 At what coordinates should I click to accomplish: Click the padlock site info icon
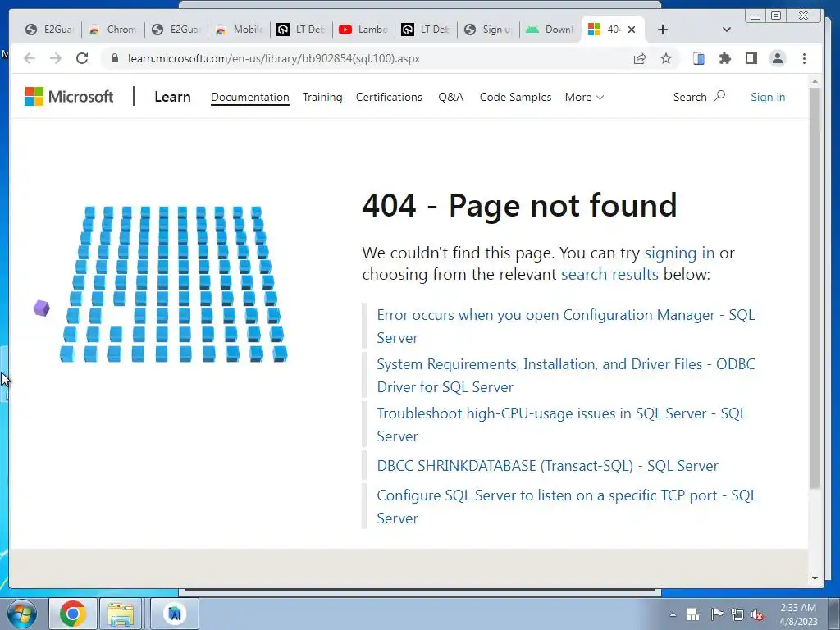(114, 58)
